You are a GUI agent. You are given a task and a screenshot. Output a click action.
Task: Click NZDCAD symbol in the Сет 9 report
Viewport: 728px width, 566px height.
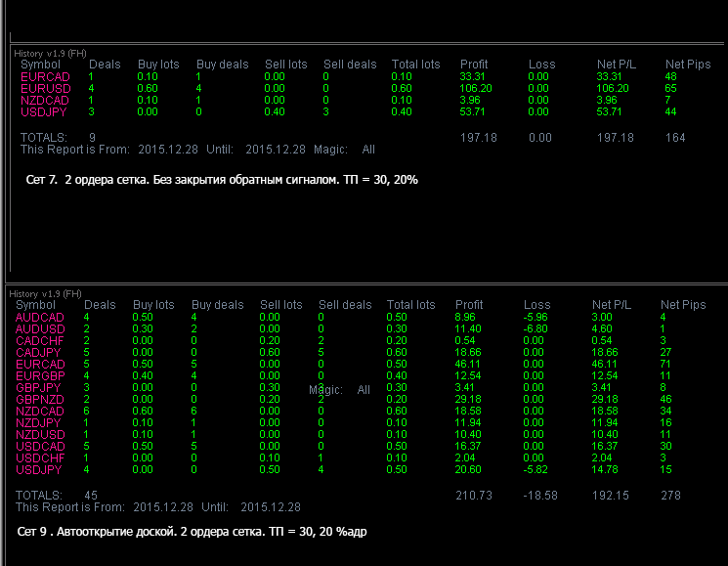[39, 412]
